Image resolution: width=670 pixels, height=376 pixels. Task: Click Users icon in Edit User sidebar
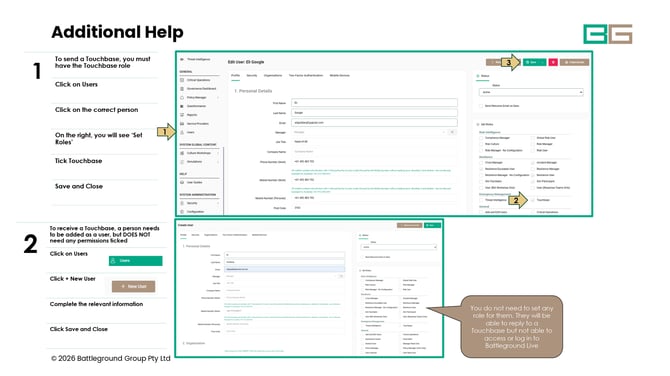coord(182,132)
